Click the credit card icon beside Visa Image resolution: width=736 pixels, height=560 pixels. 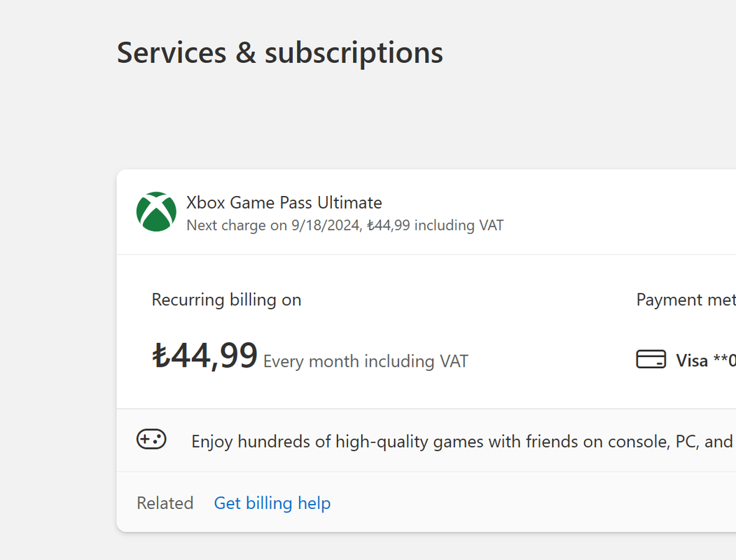coord(651,359)
